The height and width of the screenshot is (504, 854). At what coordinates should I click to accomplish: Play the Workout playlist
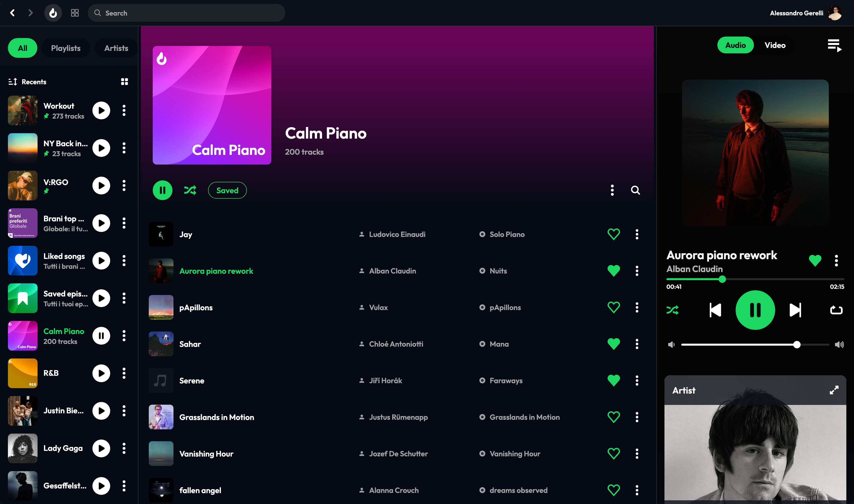[101, 110]
